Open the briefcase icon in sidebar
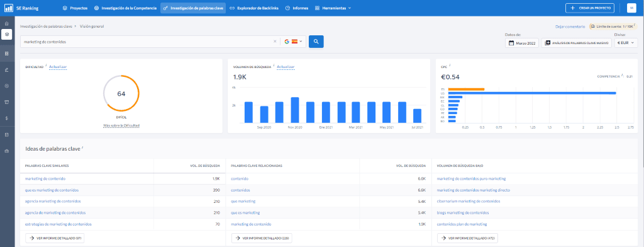 (6, 151)
